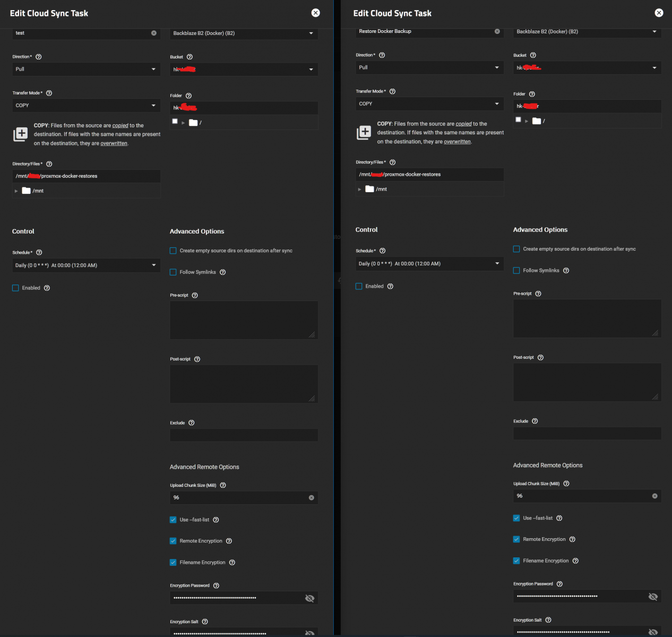Open the Schedule dropdown in right dialog
This screenshot has width=672, height=637.
tap(430, 264)
